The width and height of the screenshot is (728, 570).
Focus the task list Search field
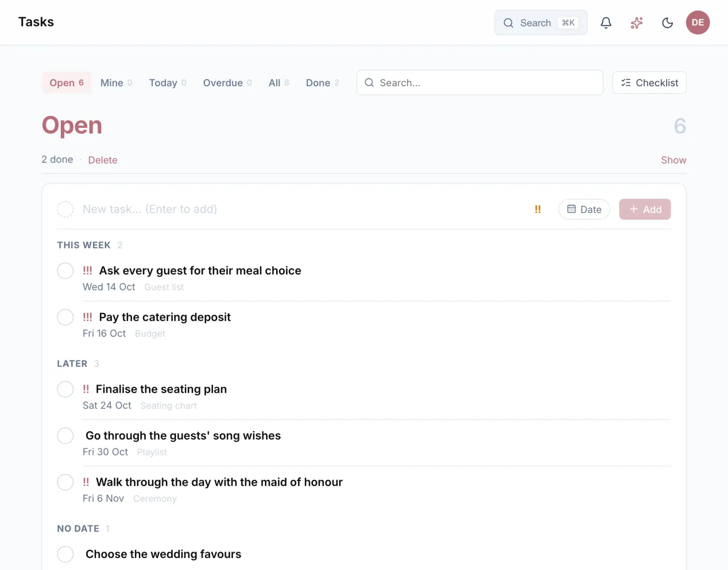point(480,83)
